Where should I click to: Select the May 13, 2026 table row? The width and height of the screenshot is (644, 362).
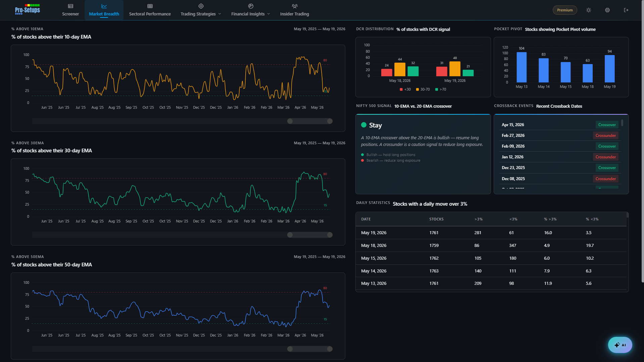491,283
